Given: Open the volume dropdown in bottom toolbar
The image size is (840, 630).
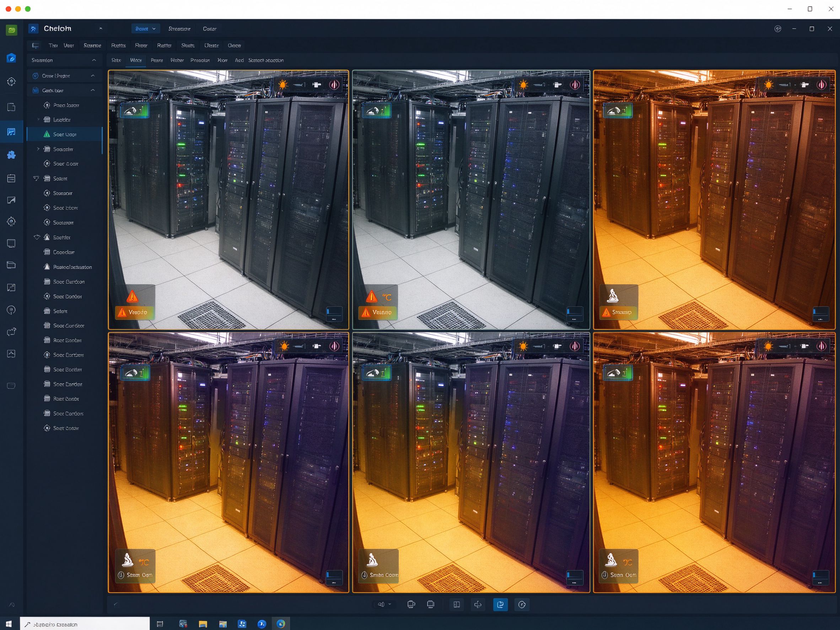Looking at the screenshot, I should [x=384, y=604].
